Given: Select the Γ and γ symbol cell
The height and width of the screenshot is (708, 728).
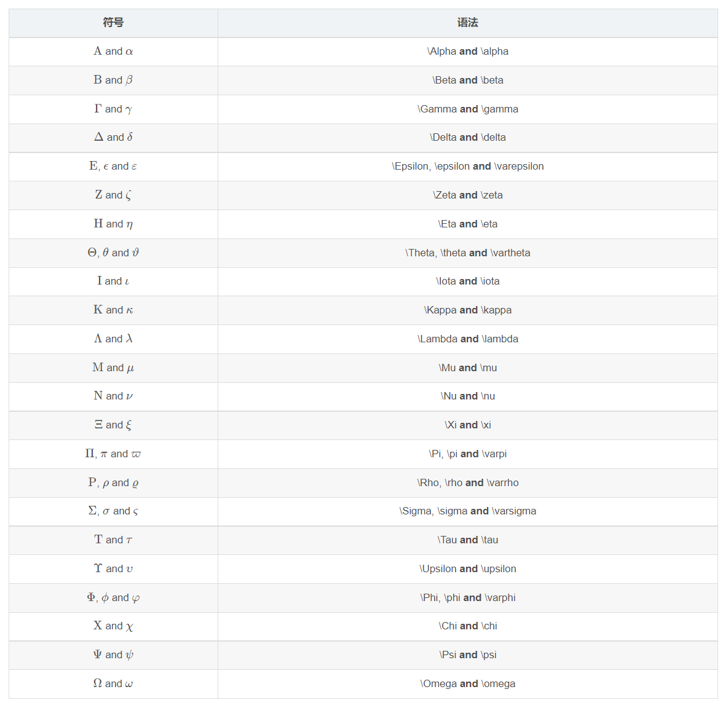Looking at the screenshot, I should point(113,109).
